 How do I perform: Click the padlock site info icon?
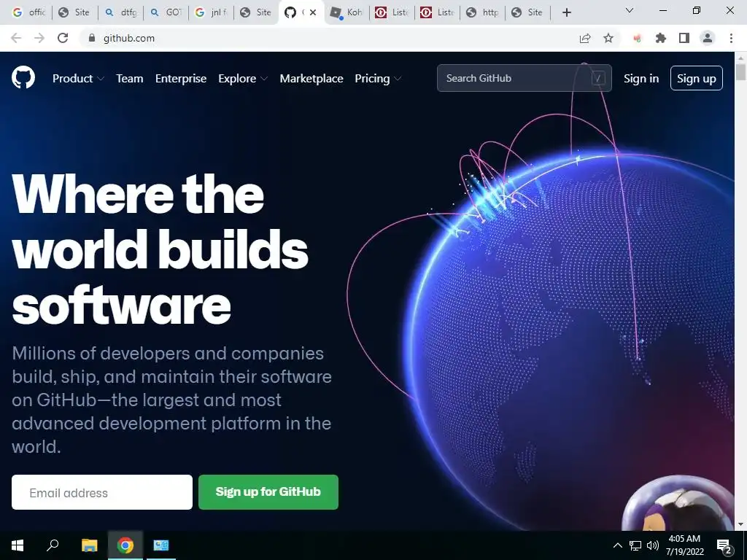(x=92, y=38)
